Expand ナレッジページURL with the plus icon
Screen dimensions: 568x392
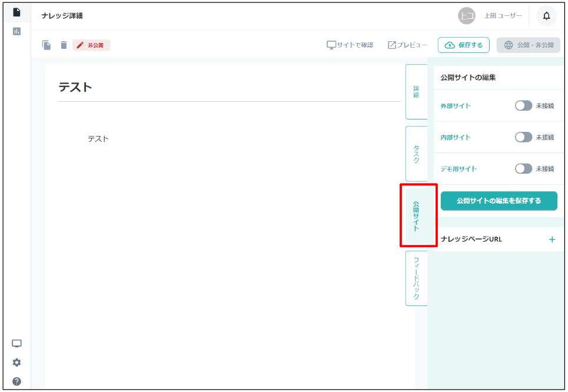552,240
